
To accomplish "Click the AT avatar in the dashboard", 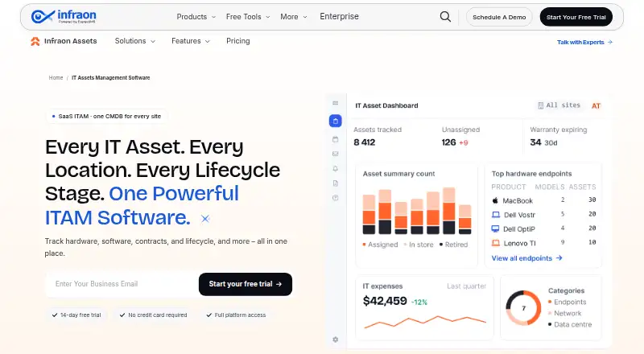I will pos(596,106).
